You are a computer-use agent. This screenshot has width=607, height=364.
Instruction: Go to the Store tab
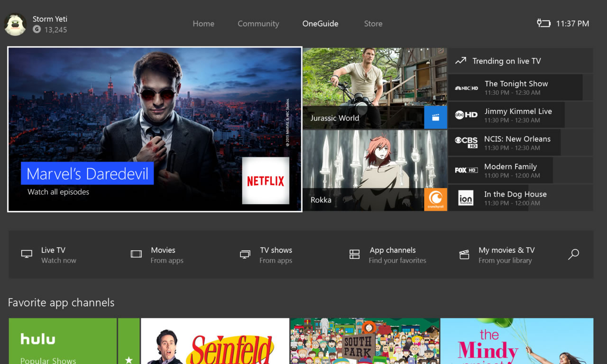tap(373, 24)
